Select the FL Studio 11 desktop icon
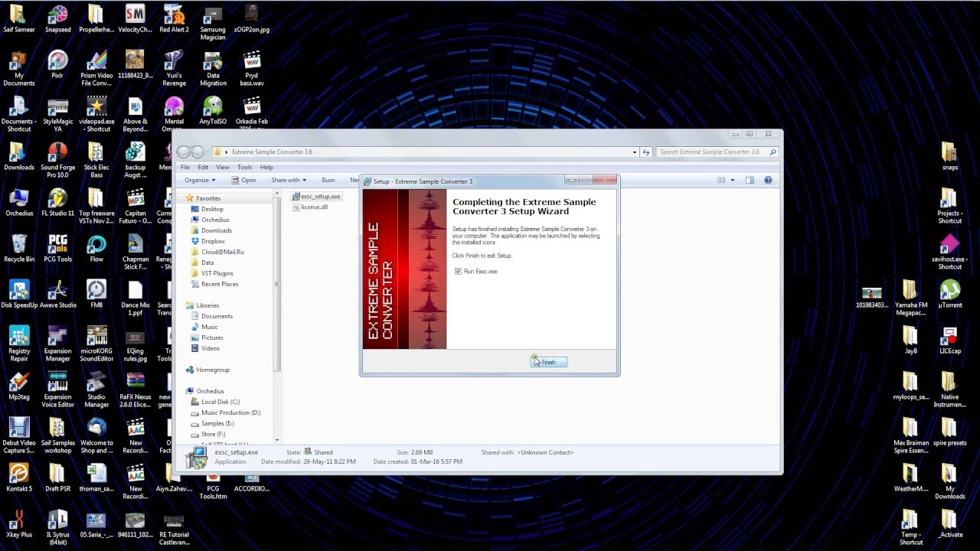This screenshot has height=551, width=980. pos(57,203)
